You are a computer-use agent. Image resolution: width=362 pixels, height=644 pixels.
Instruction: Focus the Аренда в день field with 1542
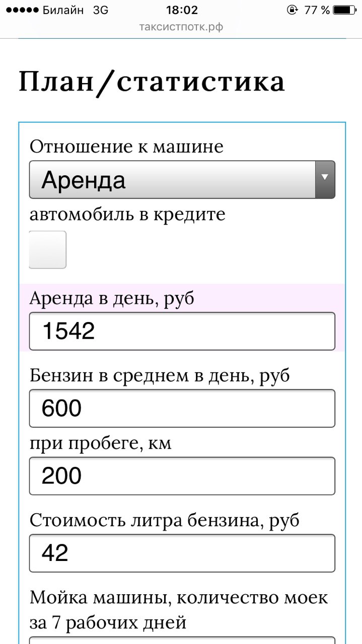[x=182, y=331]
